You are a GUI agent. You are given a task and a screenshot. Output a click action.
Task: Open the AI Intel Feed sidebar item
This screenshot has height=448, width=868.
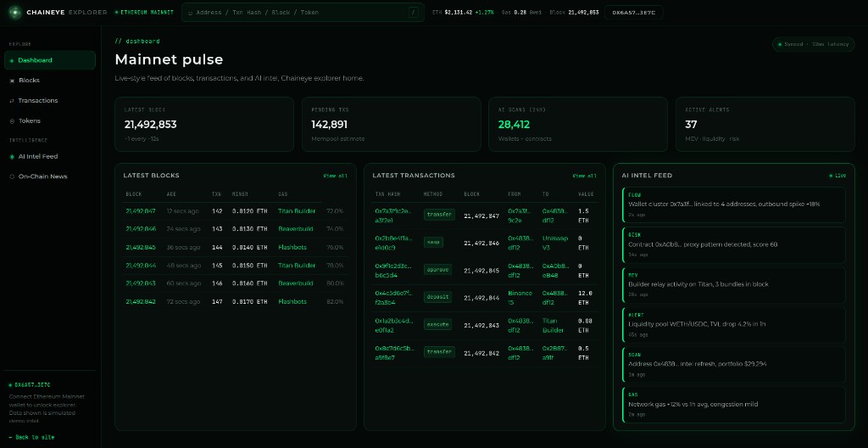pos(50,156)
